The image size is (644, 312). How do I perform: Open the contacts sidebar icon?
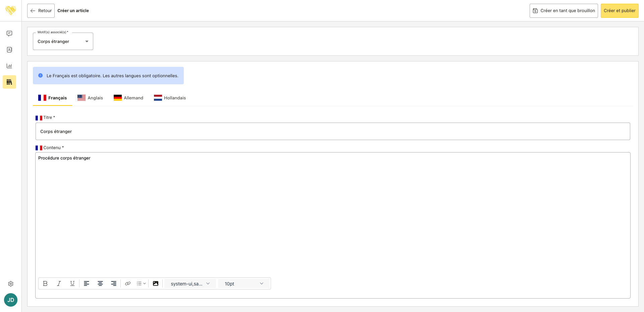(x=9, y=50)
